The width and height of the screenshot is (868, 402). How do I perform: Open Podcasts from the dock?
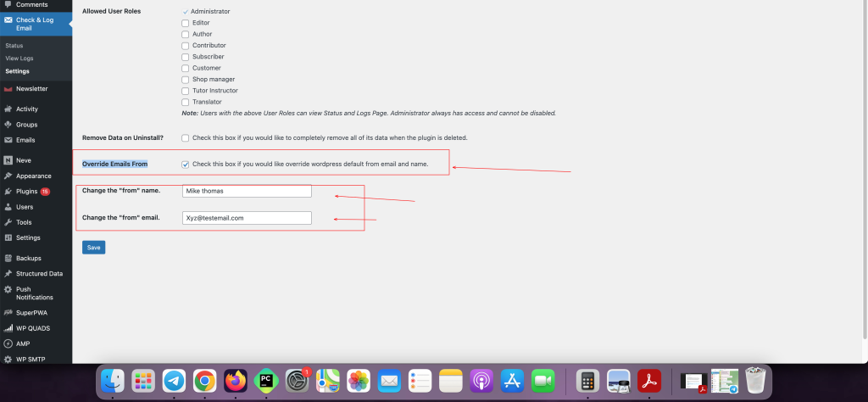[x=481, y=381]
